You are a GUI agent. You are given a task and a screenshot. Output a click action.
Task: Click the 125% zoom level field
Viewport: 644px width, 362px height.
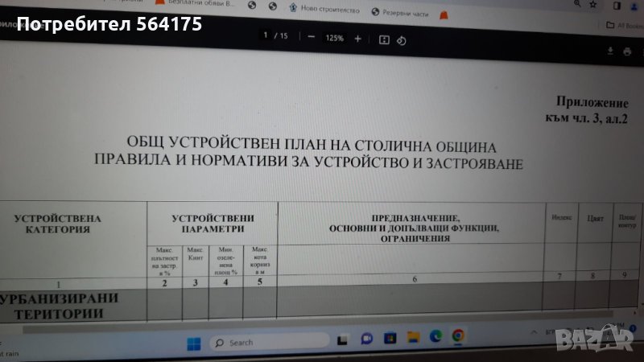click(334, 38)
